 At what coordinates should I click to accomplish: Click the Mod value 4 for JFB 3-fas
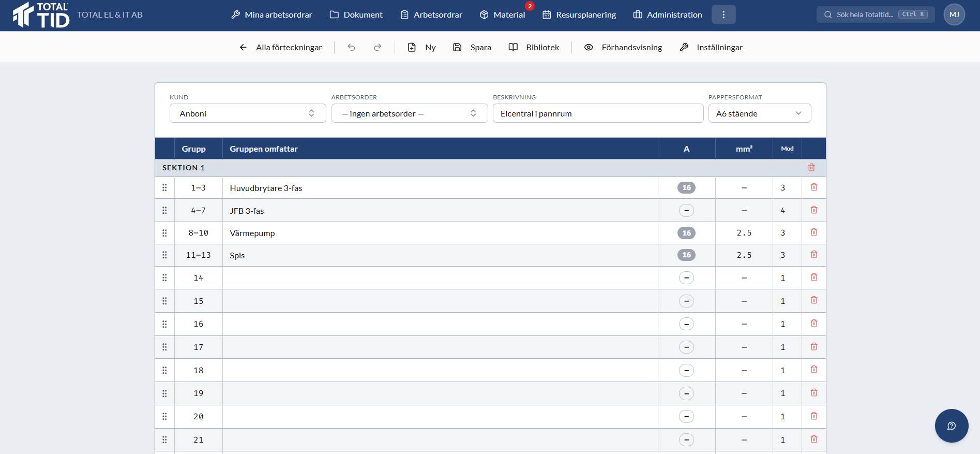pyautogui.click(x=782, y=211)
